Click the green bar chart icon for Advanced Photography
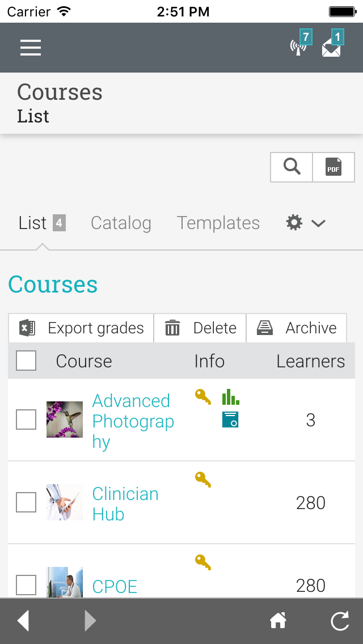This screenshot has width=363, height=644. tap(230, 397)
